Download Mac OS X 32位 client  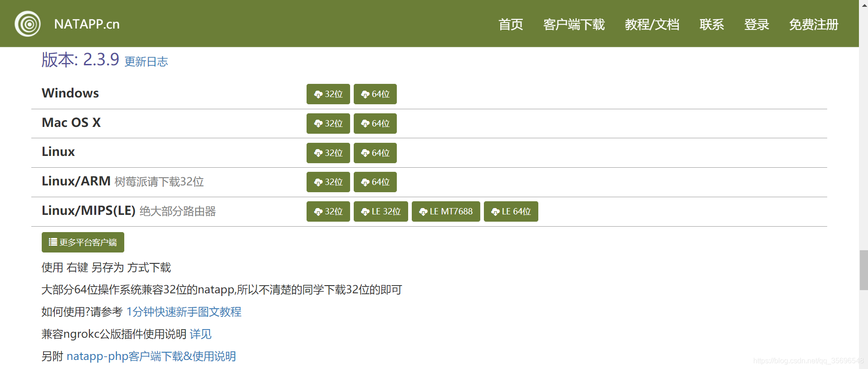328,123
